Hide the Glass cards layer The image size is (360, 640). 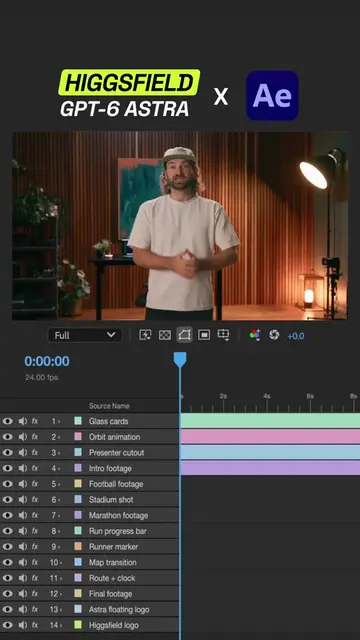[7, 421]
